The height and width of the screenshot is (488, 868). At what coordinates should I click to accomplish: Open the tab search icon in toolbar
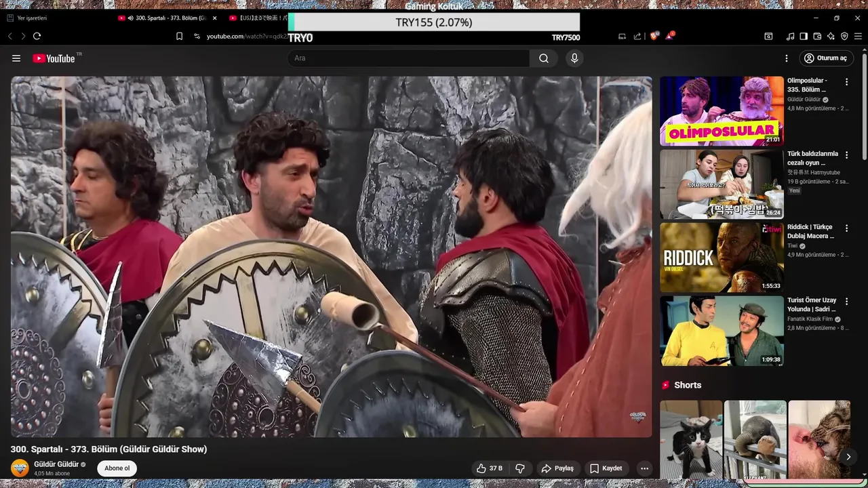768,36
